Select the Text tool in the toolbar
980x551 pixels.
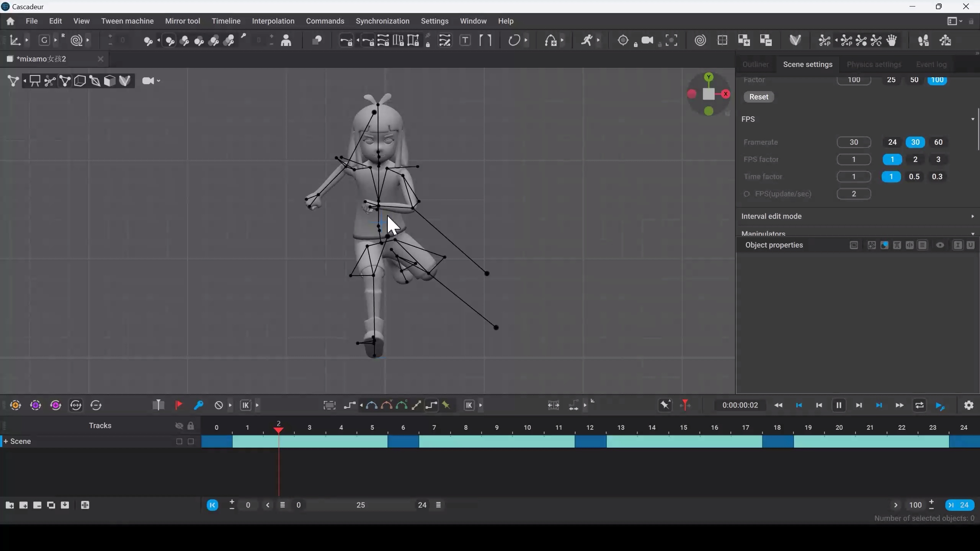(465, 40)
